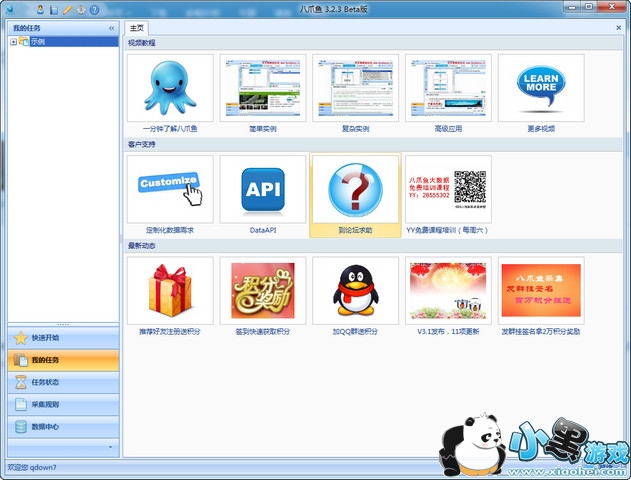The width and height of the screenshot is (631, 480).
Task: Collapse the 我的任务 panel with double chevron
Action: coord(111,29)
